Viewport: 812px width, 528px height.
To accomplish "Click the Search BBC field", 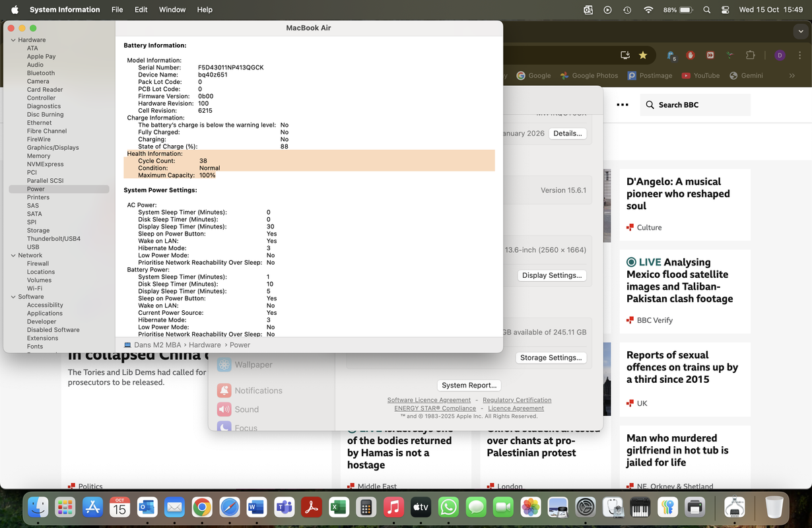I will [x=695, y=105].
